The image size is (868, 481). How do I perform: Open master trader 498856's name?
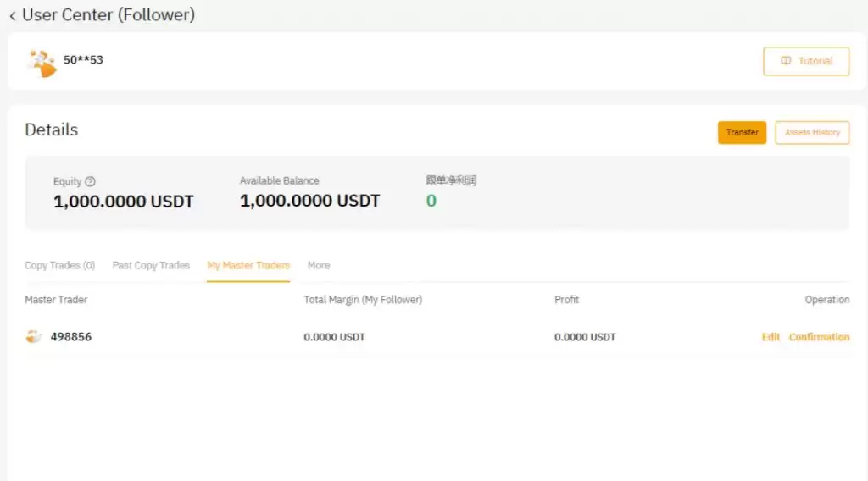tap(71, 337)
